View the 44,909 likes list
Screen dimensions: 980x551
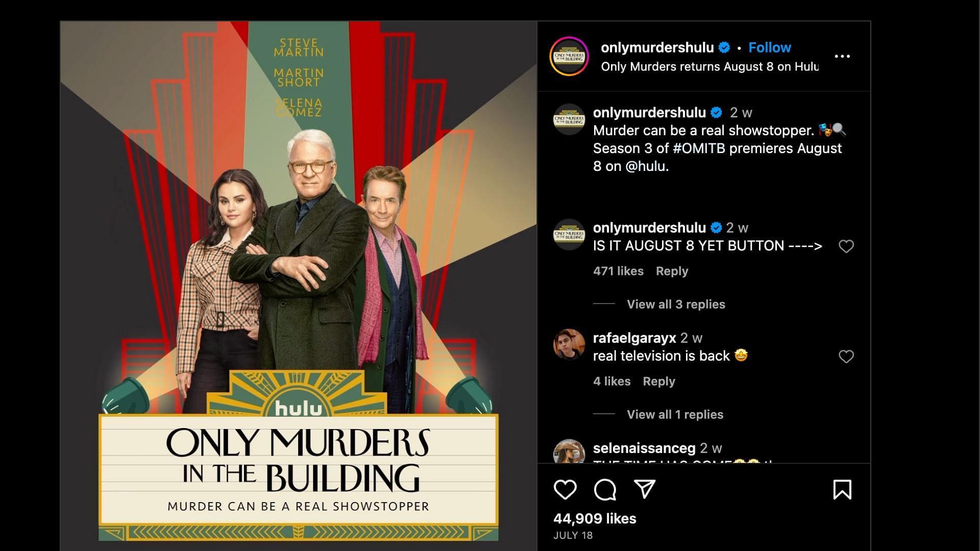[595, 518]
